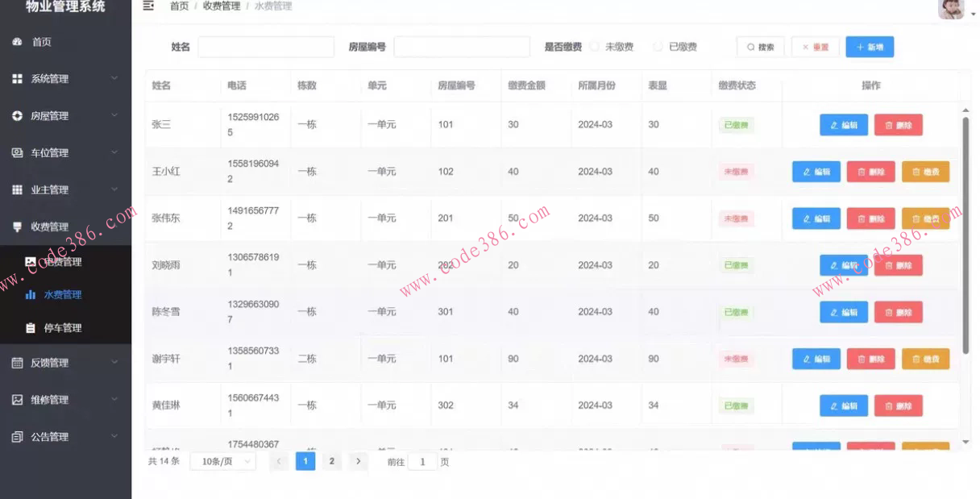Select the 未缴费 radio button
The image size is (980, 499).
coord(595,48)
